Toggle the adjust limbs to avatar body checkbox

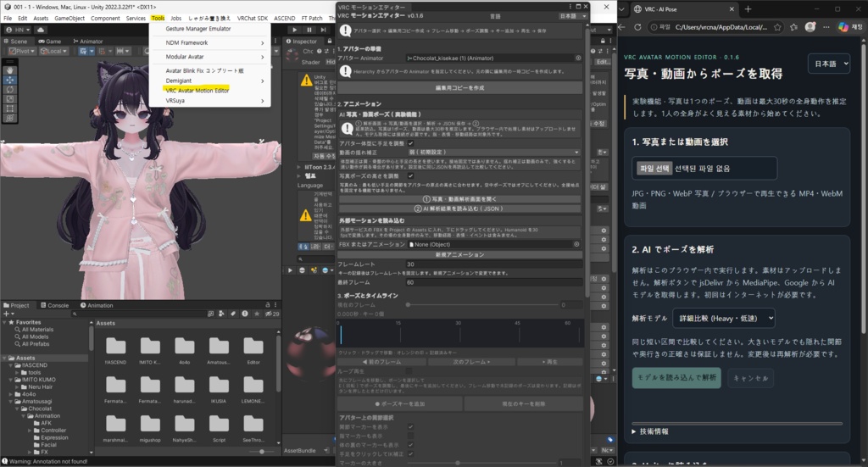tap(411, 143)
